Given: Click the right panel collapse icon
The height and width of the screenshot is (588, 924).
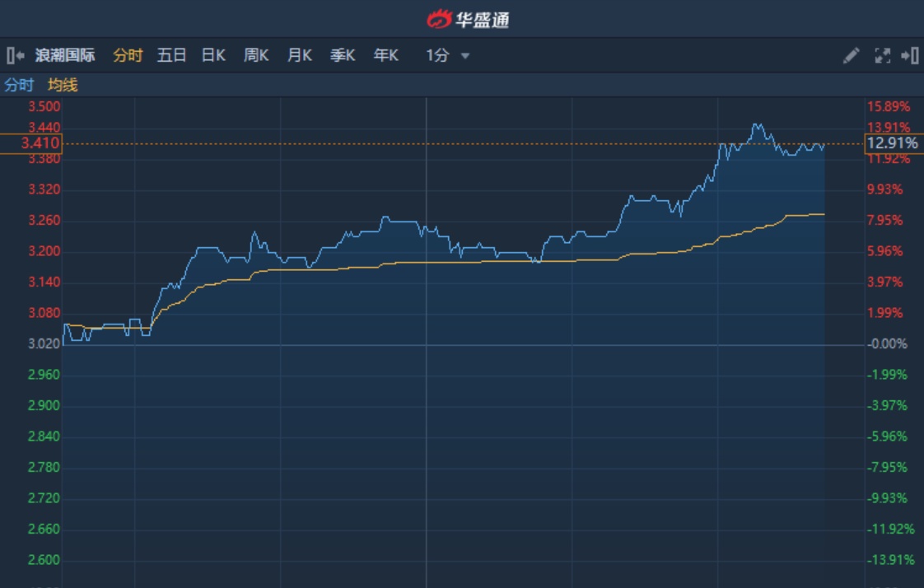Looking at the screenshot, I should pos(910,56).
